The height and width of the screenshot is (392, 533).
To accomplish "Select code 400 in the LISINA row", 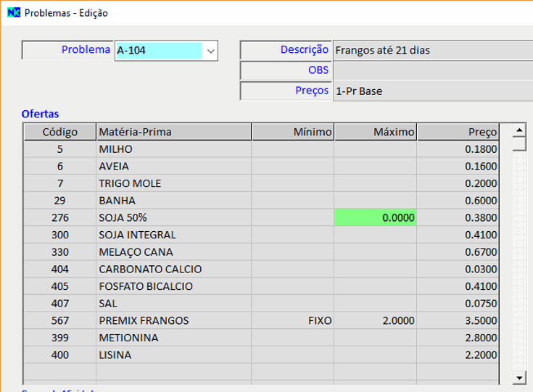I will (59, 355).
